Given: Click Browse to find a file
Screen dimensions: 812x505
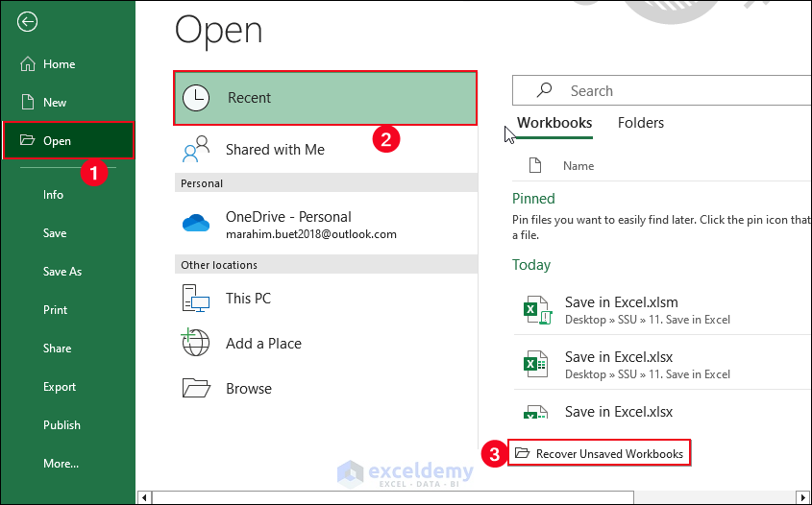Looking at the screenshot, I should [327, 388].
